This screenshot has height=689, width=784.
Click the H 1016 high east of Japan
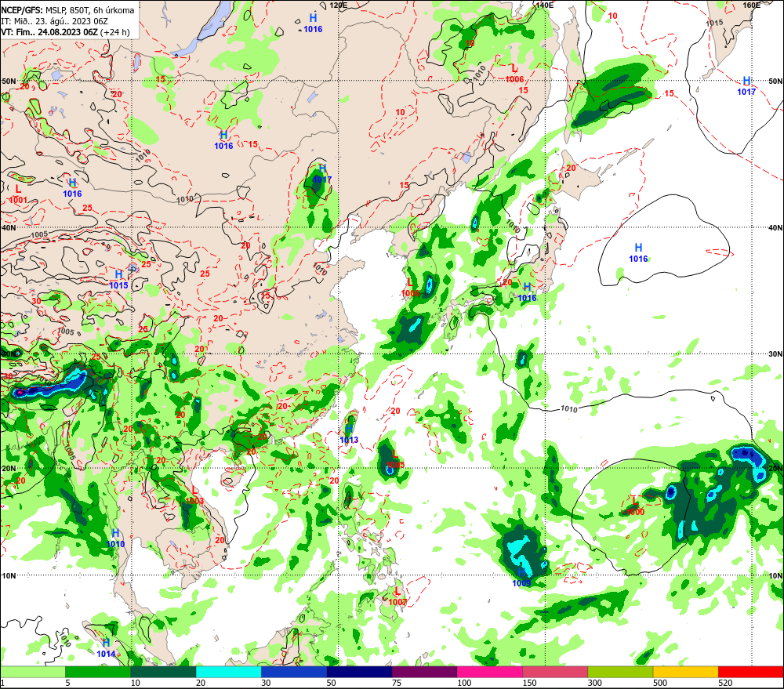pos(638,253)
